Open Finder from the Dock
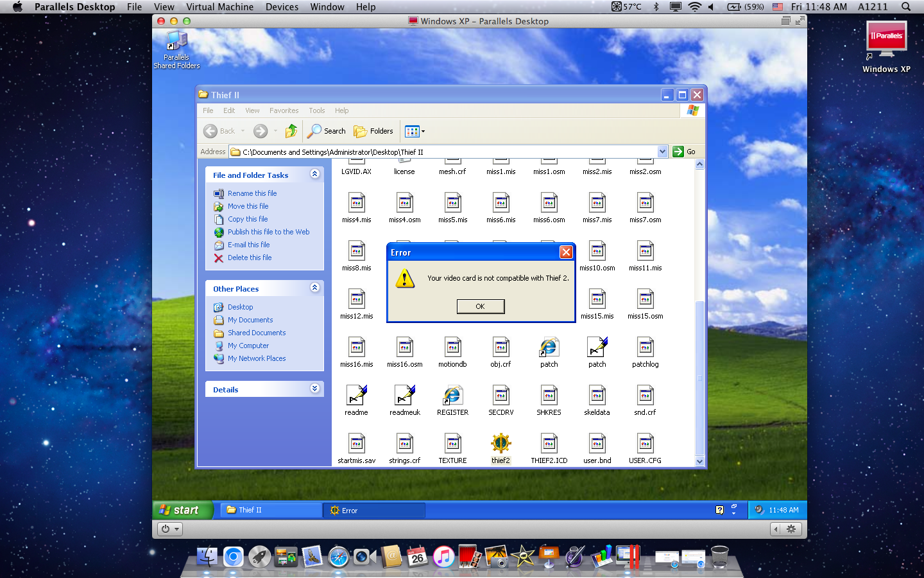This screenshot has width=924, height=578. point(207,556)
